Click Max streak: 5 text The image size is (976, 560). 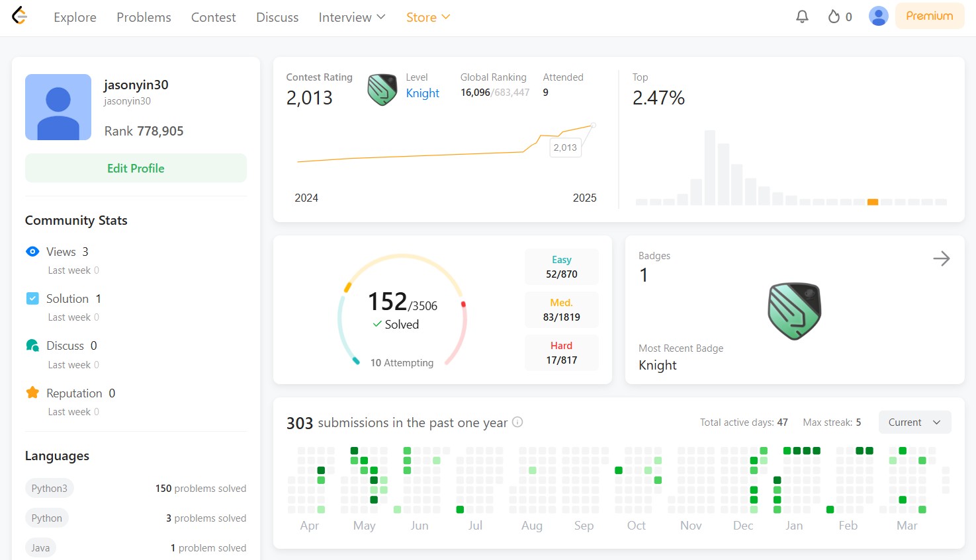(x=832, y=422)
